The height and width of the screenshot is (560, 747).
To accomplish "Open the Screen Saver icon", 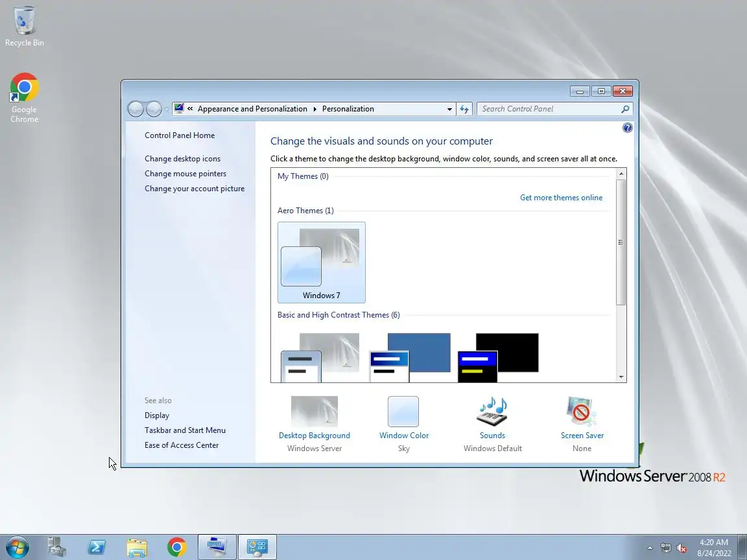I will [582, 412].
